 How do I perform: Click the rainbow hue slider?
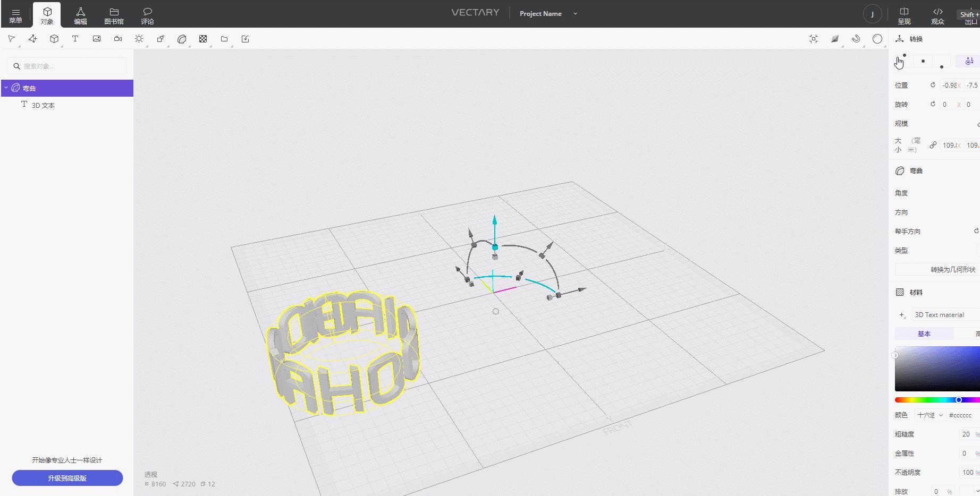937,400
